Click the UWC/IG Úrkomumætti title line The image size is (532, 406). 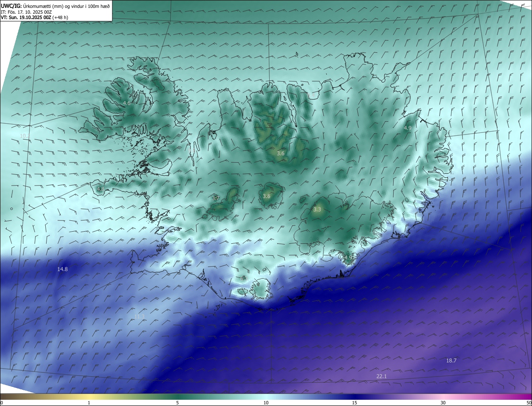[x=55, y=6]
